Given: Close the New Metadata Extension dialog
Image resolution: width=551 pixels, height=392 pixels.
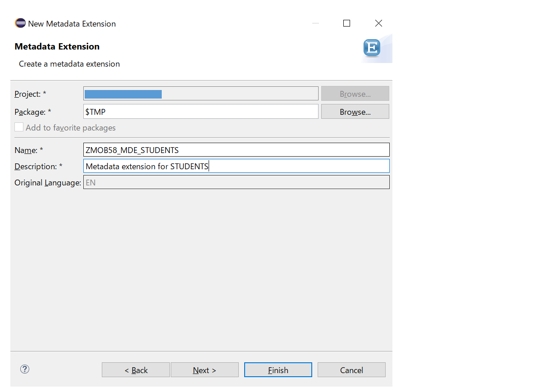Looking at the screenshot, I should 378,23.
